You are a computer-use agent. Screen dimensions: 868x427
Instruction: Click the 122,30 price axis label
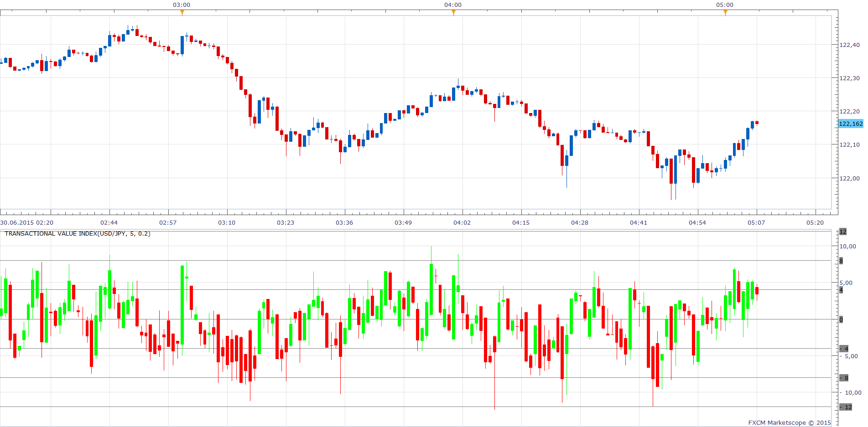click(850, 78)
